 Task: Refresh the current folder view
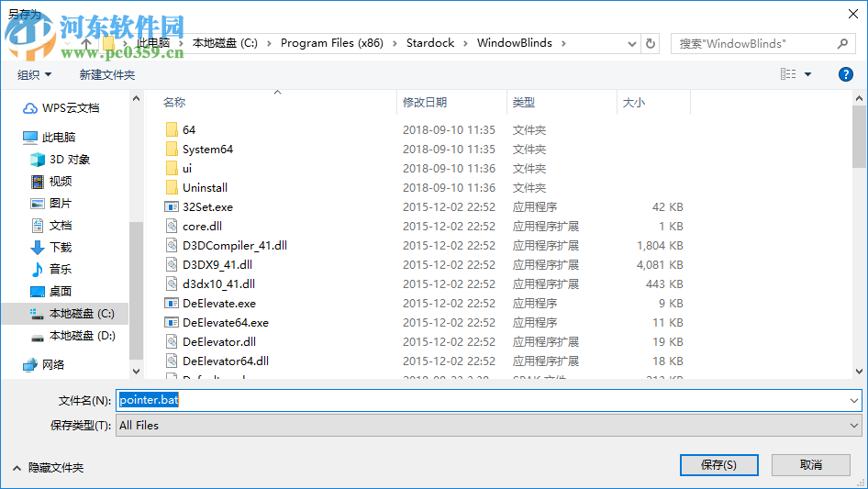tap(651, 43)
